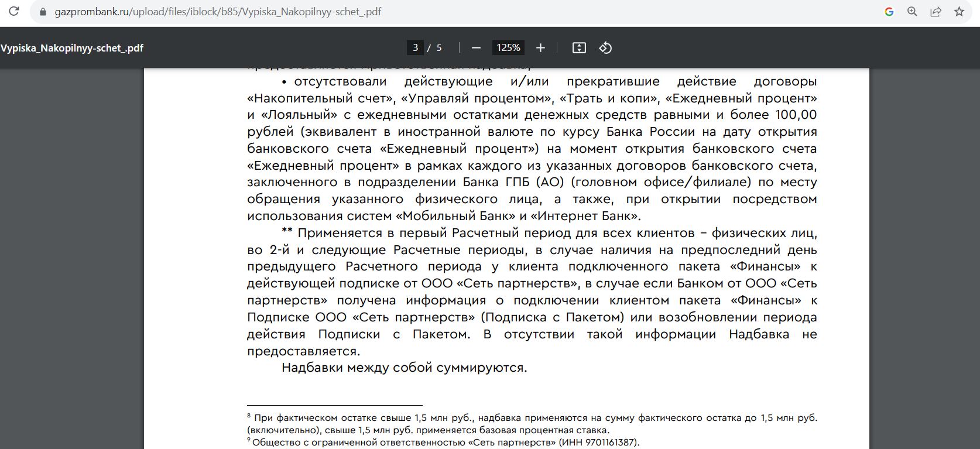Click the text «Управляй процентом»
This screenshot has height=449, width=980.
[x=477, y=98]
